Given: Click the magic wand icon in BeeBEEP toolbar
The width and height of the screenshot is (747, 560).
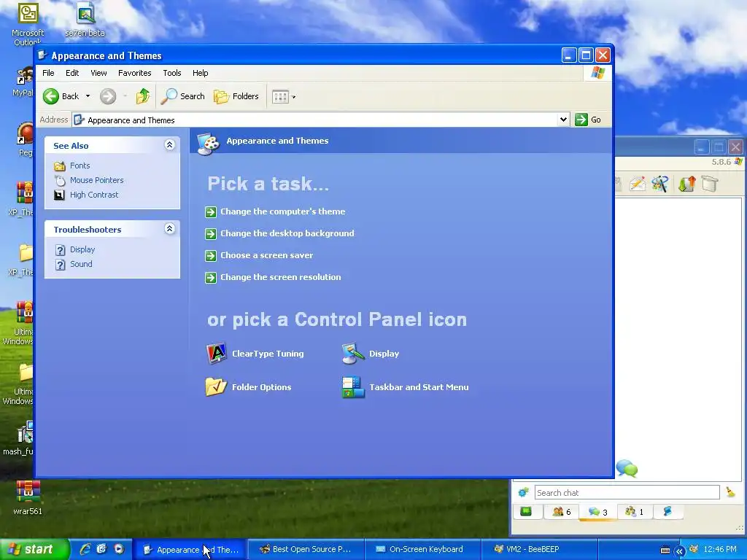Looking at the screenshot, I should coord(660,184).
